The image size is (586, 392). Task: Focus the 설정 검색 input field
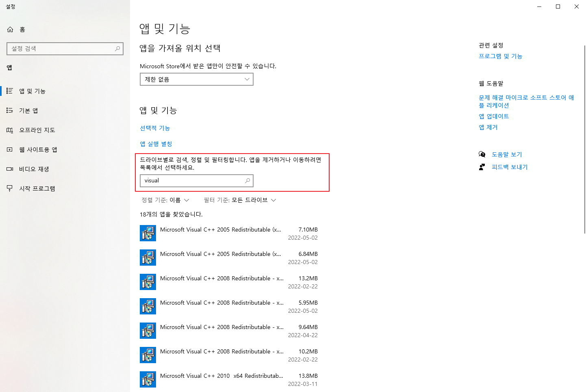click(65, 48)
